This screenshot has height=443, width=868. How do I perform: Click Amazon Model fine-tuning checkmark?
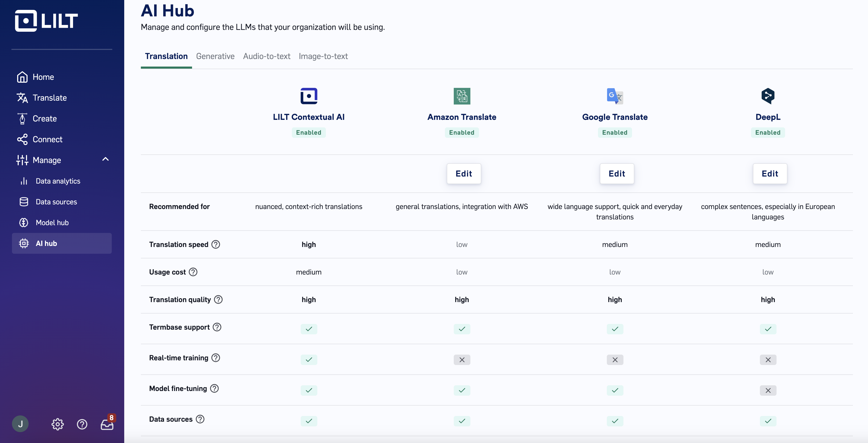[462, 390]
